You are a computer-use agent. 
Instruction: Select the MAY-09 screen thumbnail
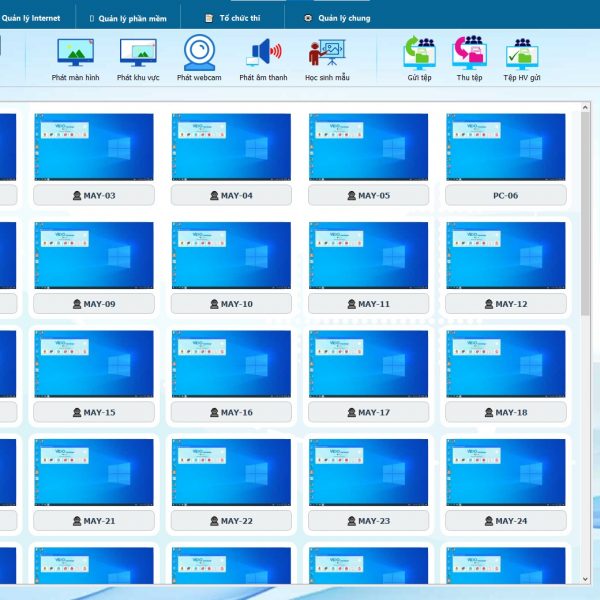[94, 255]
